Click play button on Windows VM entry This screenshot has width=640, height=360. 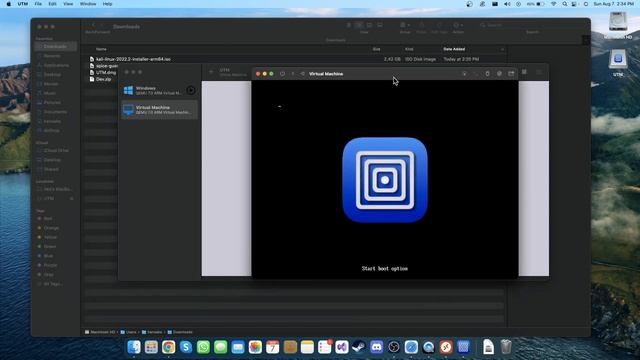tap(191, 90)
